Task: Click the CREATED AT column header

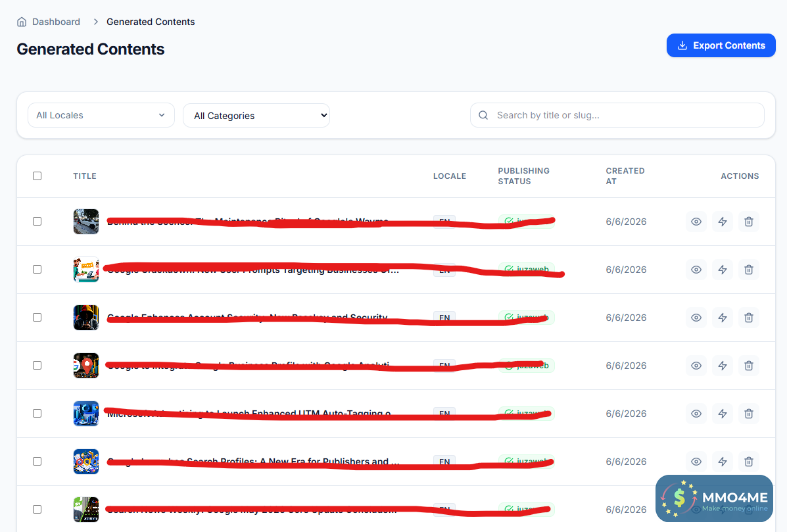Action: coord(625,176)
